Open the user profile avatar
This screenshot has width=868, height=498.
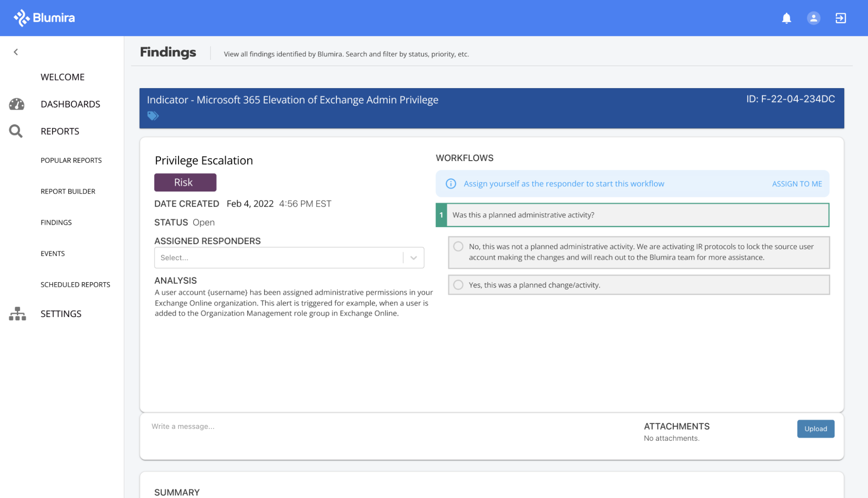tap(813, 18)
